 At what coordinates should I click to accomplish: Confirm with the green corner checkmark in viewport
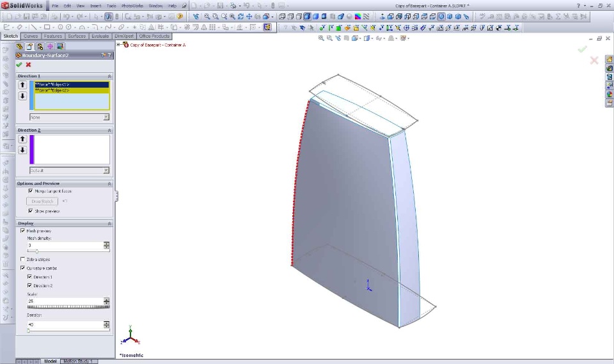point(582,49)
